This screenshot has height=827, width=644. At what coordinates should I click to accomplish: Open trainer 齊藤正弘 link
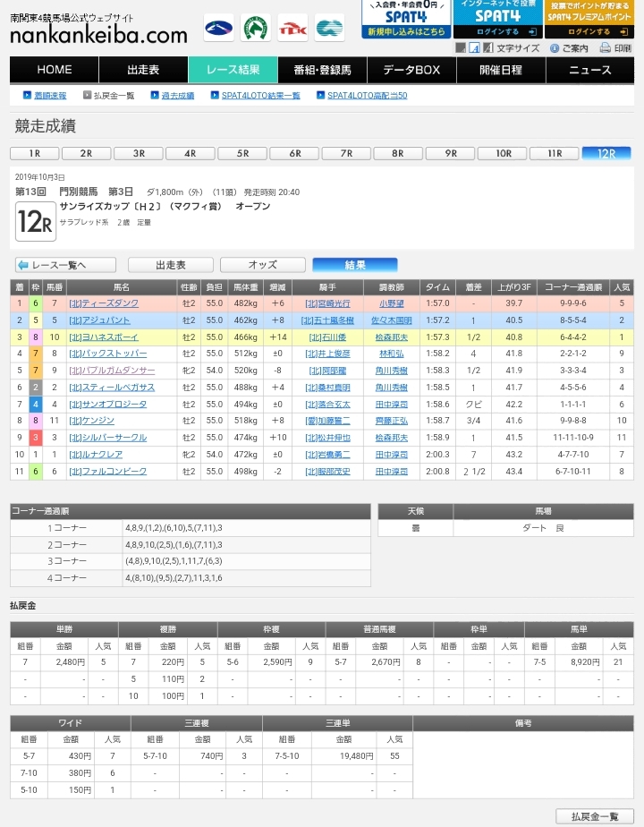[392, 421]
